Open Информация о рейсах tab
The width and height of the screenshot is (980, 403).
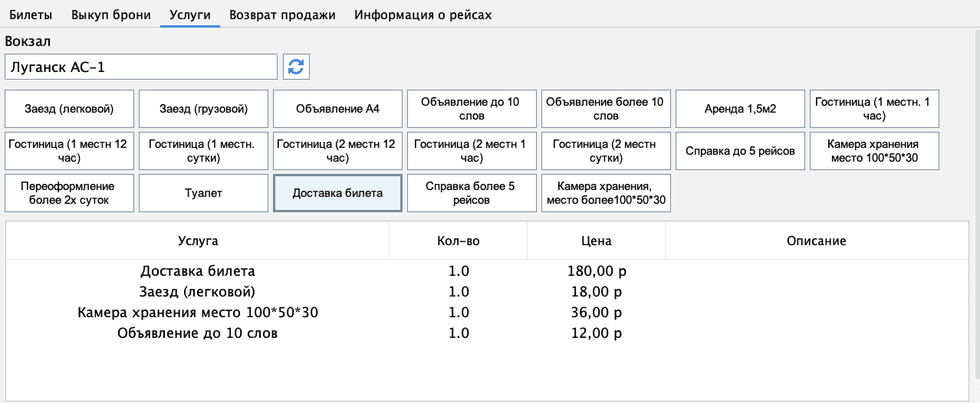pyautogui.click(x=423, y=15)
